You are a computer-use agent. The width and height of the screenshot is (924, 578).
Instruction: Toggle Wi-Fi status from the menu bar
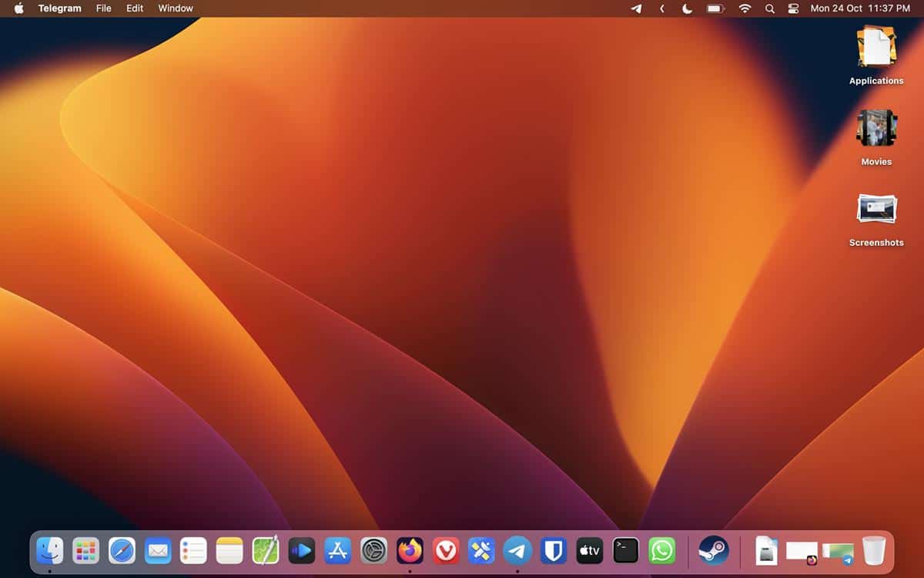tap(745, 8)
